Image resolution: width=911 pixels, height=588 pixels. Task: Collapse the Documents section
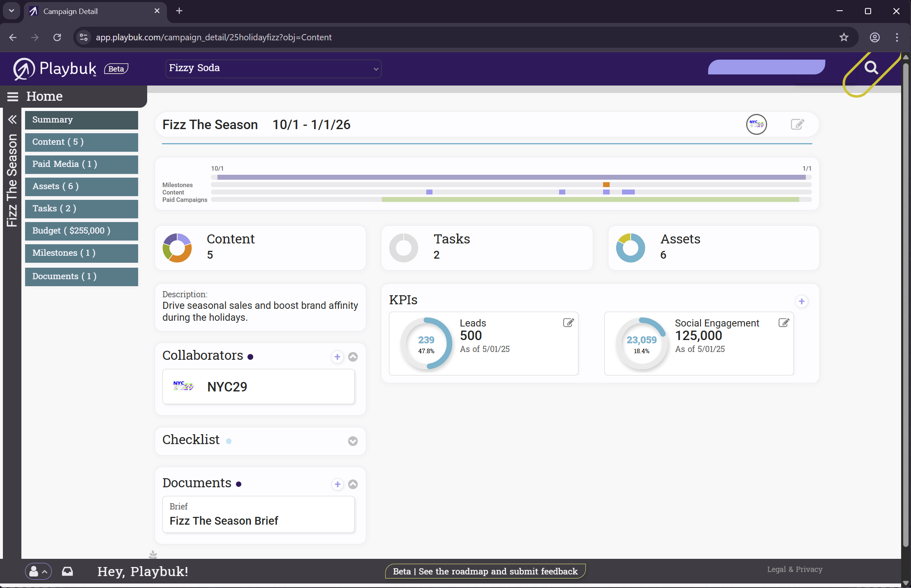tap(353, 484)
